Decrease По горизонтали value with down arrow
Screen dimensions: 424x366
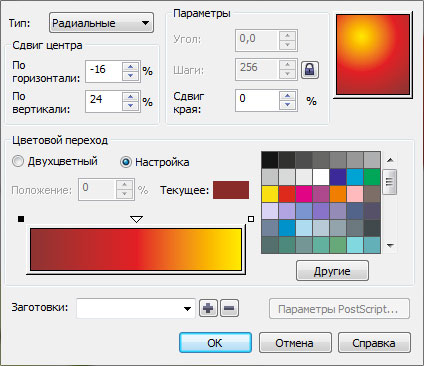click(x=130, y=76)
